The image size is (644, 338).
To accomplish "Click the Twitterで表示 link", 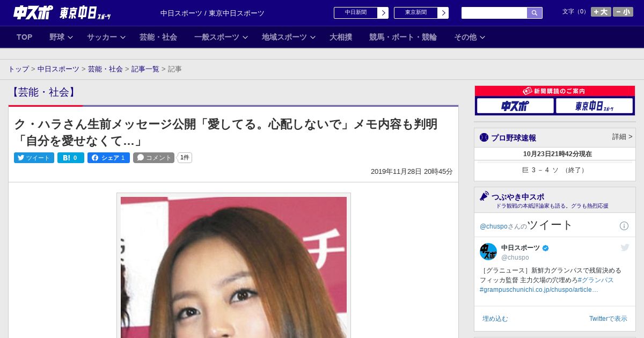I will coord(608,319).
